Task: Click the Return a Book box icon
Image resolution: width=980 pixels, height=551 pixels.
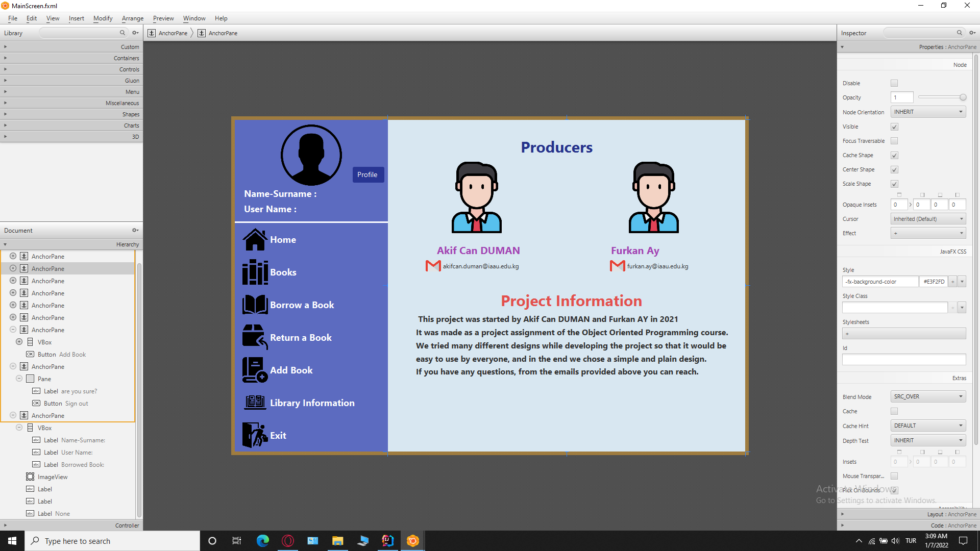Action: pyautogui.click(x=255, y=337)
